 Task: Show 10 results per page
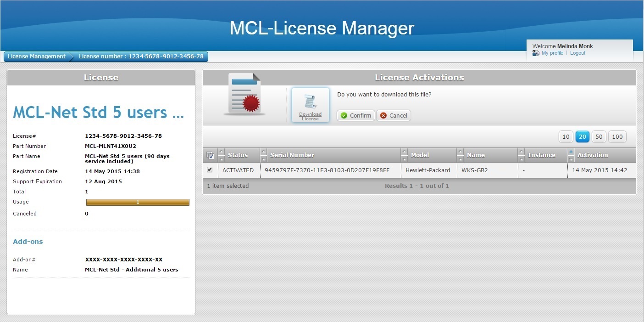click(566, 136)
